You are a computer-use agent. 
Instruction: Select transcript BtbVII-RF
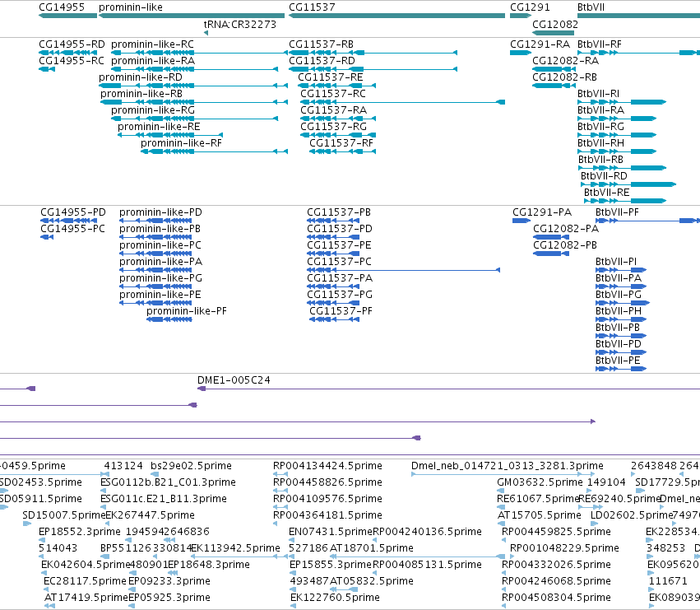600,44
